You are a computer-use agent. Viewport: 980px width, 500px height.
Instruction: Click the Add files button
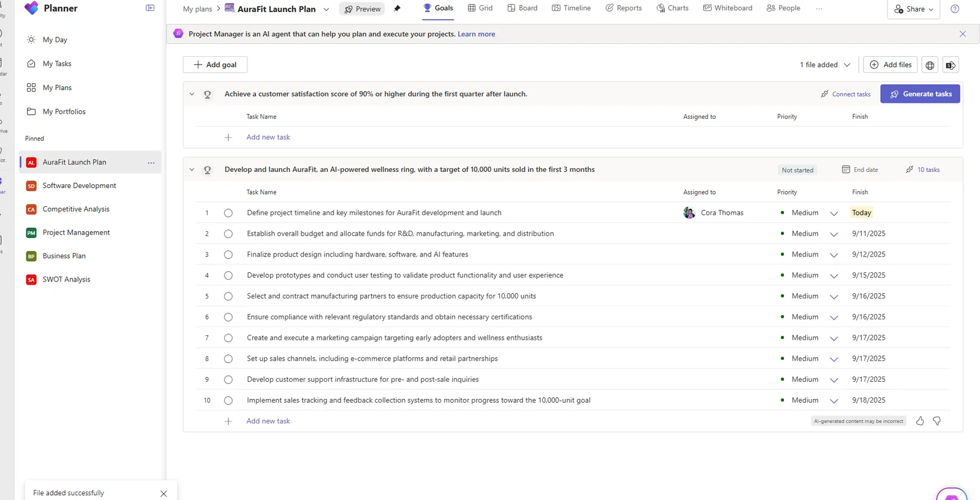pyautogui.click(x=891, y=65)
